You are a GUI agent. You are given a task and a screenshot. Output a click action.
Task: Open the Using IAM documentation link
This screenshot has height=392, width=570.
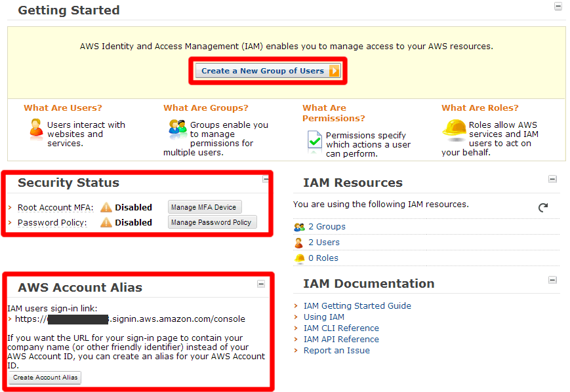click(324, 317)
